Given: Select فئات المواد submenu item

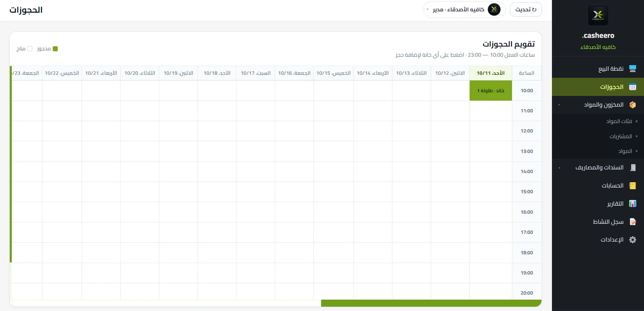Looking at the screenshot, I should (598, 121).
